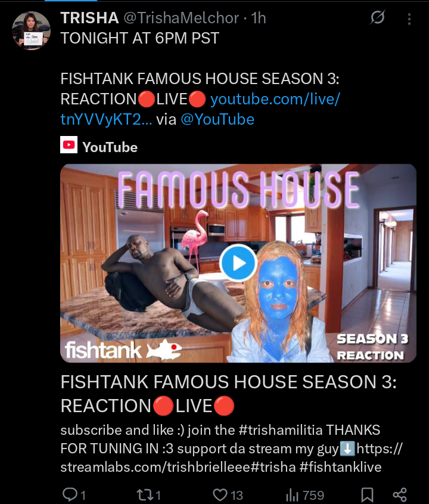
Task: Open the card title FISHTANK FAMOUS HOUSE SEASON 3
Action: click(228, 394)
